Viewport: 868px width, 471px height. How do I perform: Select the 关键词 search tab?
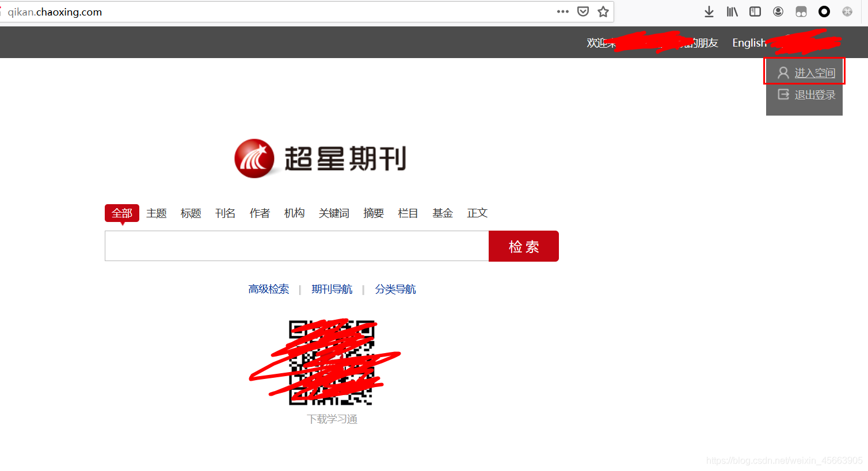(334, 213)
